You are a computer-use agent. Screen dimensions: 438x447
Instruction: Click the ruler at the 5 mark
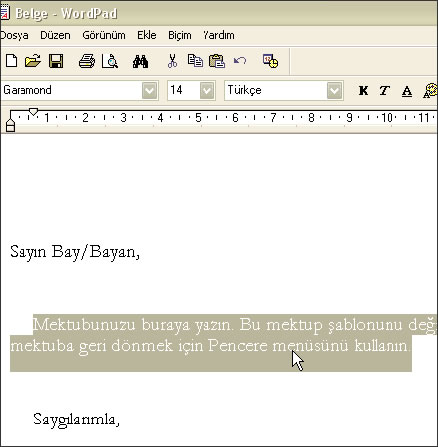pyautogui.click(x=198, y=118)
